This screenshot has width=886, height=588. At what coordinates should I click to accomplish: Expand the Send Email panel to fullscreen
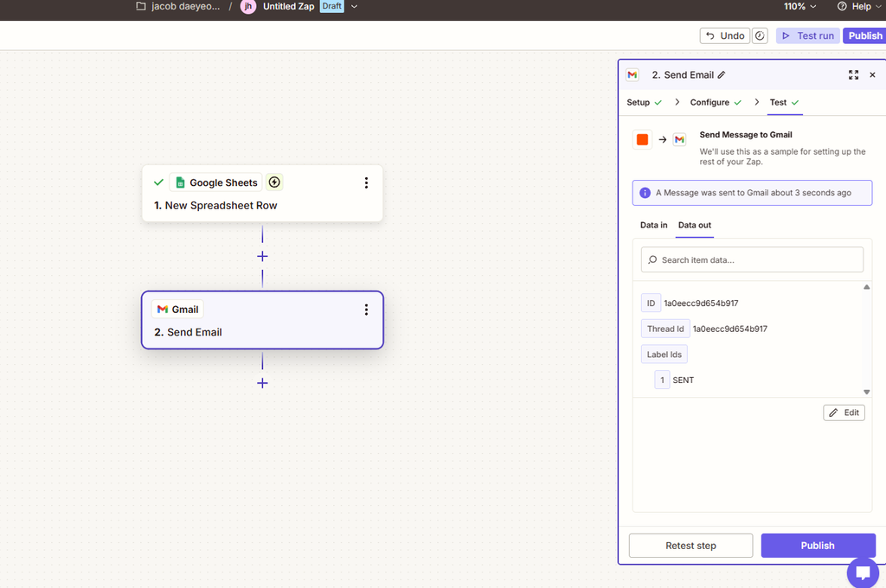(853, 74)
